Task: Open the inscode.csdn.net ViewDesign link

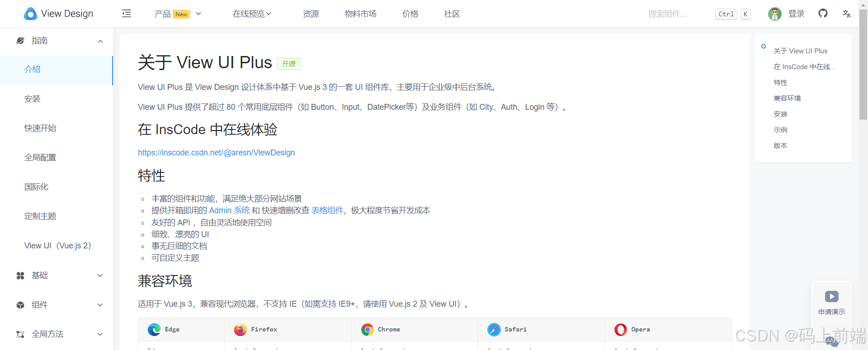Action: tap(216, 153)
